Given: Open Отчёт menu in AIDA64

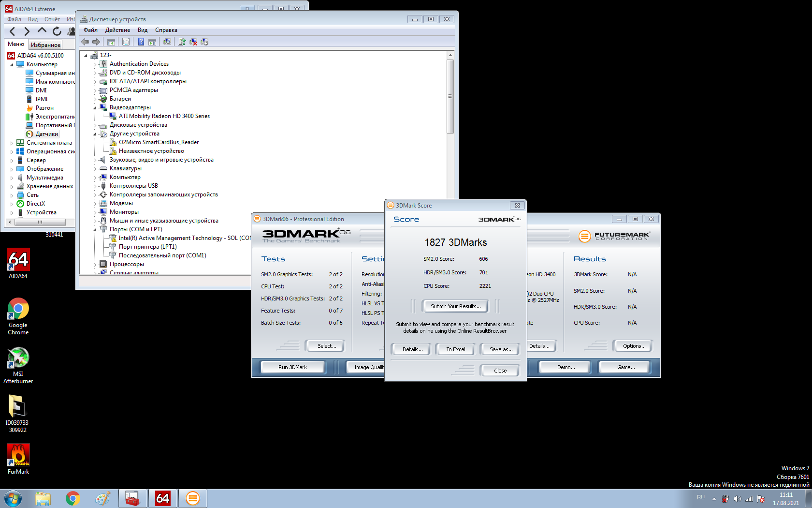Looking at the screenshot, I should (52, 19).
